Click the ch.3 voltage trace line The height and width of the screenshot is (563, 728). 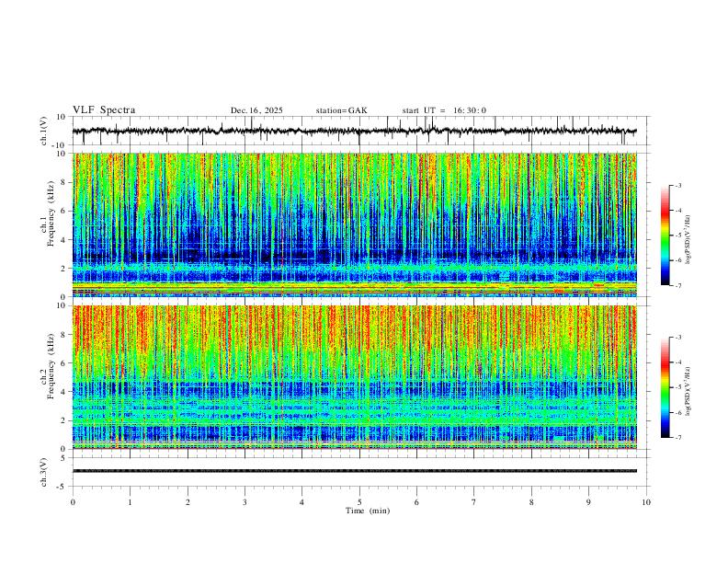pyautogui.click(x=355, y=471)
